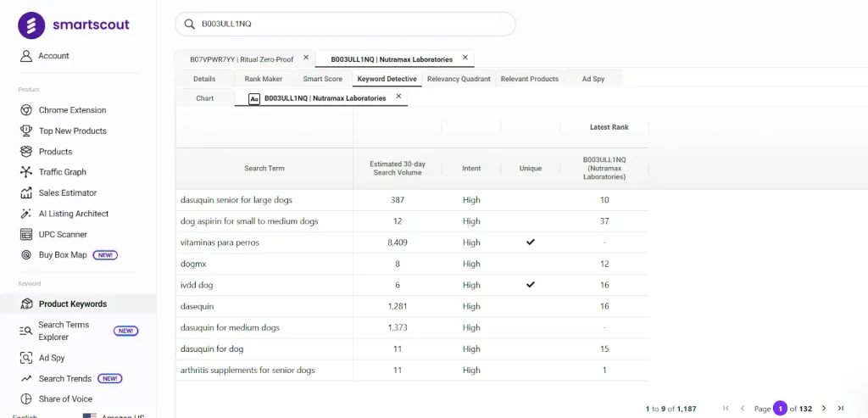Screen dimensions: 868x418
Task: Click the Unique checkmark for ivdd dog
Action: 531,285
